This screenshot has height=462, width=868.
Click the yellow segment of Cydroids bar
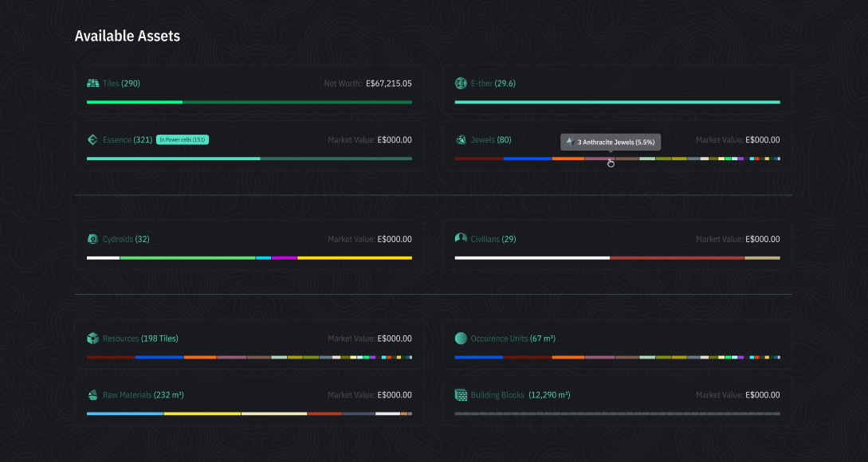[354, 258]
